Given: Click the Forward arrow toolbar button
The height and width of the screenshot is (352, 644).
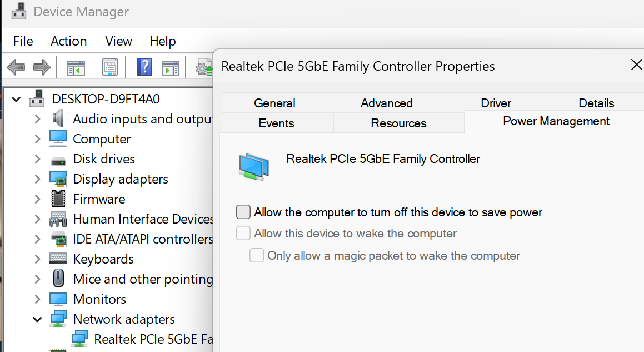Looking at the screenshot, I should pyautogui.click(x=42, y=68).
